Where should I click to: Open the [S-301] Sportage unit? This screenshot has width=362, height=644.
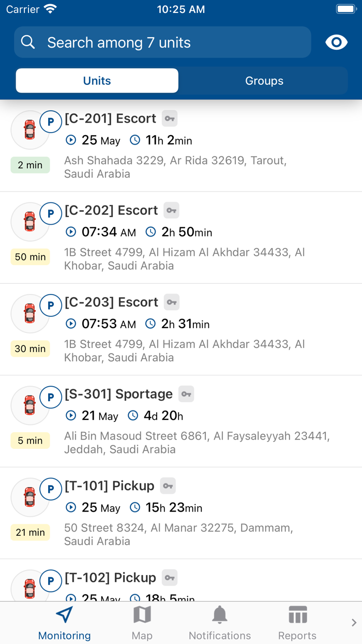(118, 394)
